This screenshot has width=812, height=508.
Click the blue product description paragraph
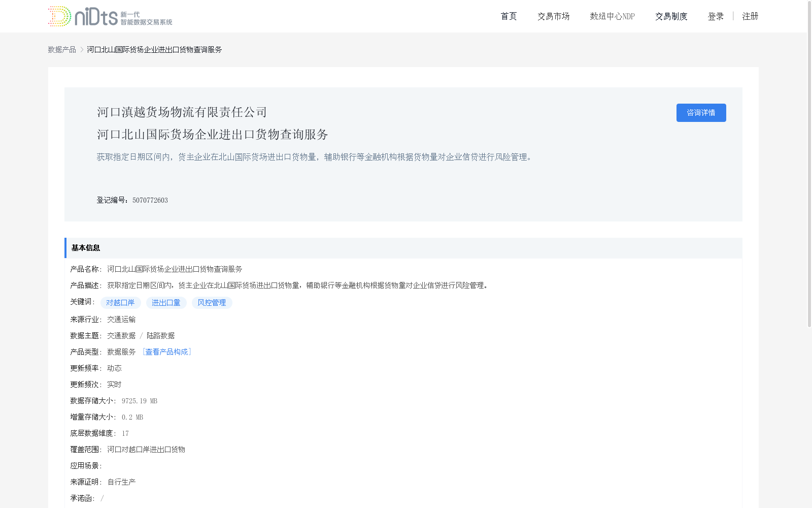315,157
